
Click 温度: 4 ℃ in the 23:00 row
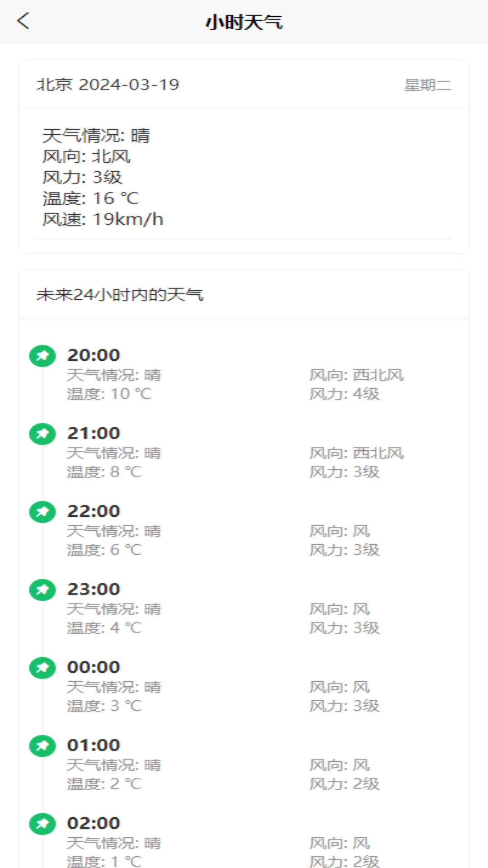[x=104, y=628]
